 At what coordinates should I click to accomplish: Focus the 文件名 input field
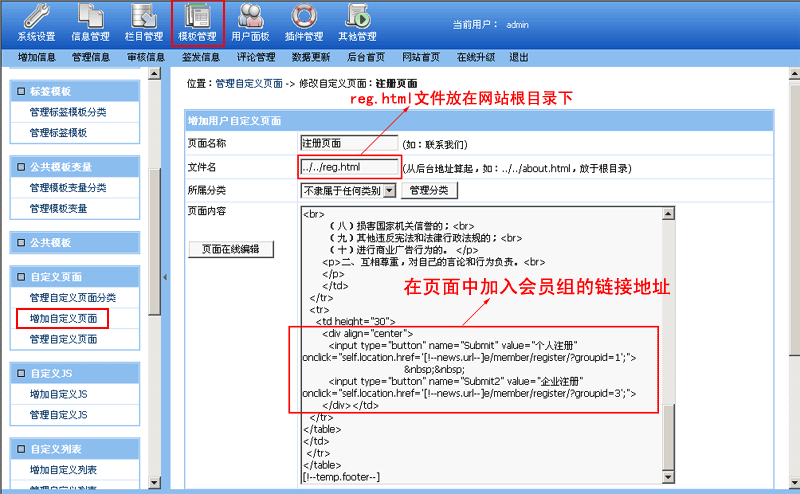(x=349, y=167)
